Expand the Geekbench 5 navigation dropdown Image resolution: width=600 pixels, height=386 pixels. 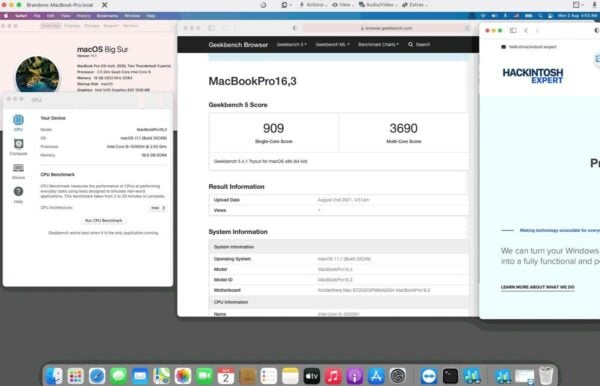click(x=292, y=44)
